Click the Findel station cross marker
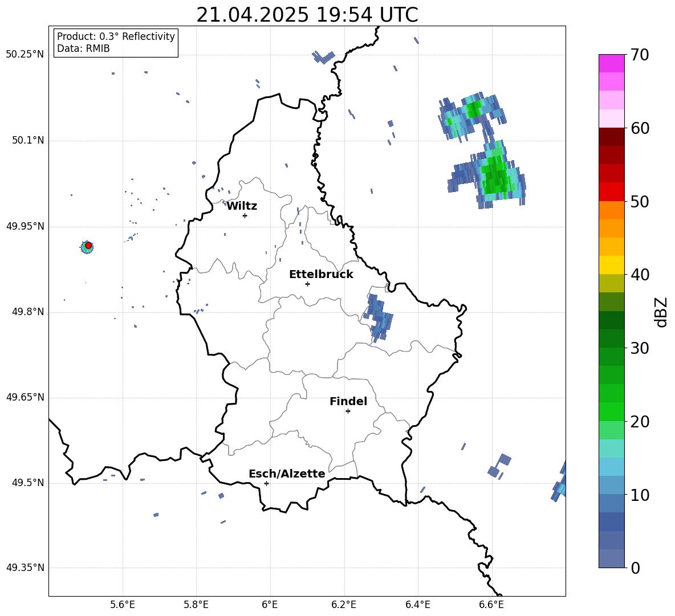 pyautogui.click(x=348, y=411)
